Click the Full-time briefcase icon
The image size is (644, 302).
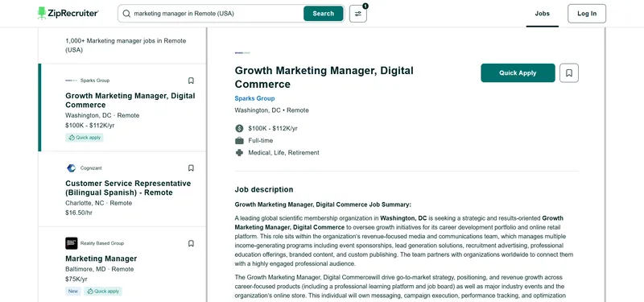point(239,140)
